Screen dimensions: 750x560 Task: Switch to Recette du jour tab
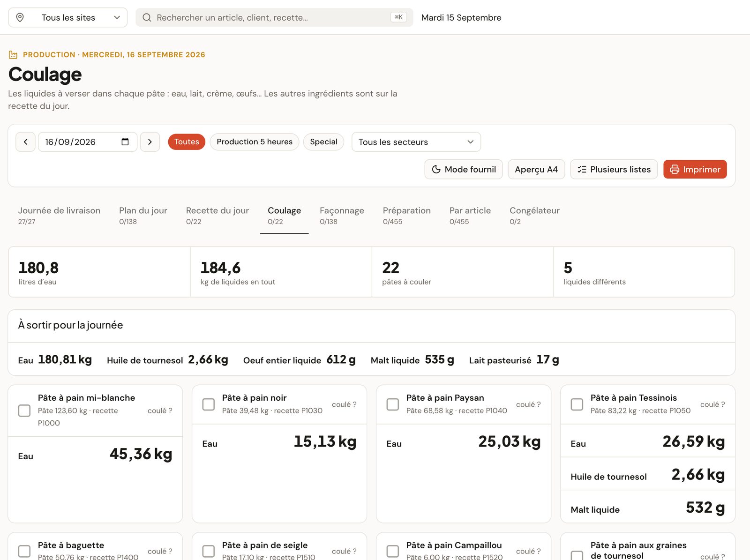[x=217, y=216]
